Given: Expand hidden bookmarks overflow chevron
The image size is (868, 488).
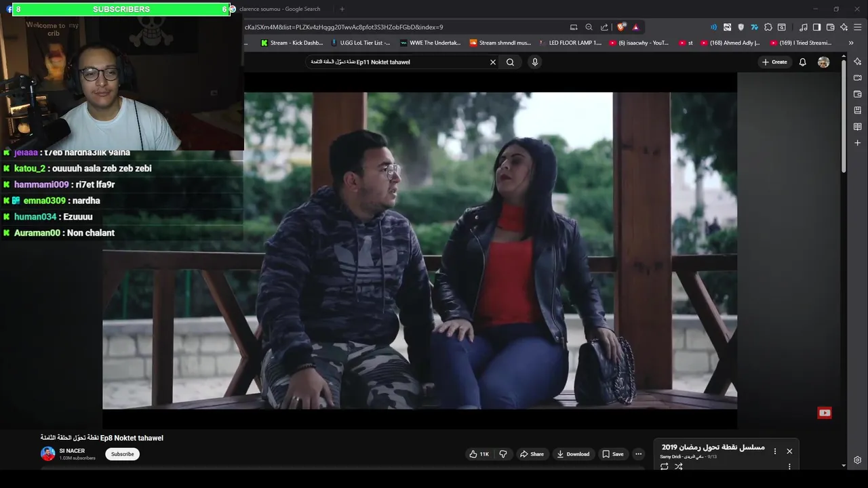Looking at the screenshot, I should [x=851, y=43].
